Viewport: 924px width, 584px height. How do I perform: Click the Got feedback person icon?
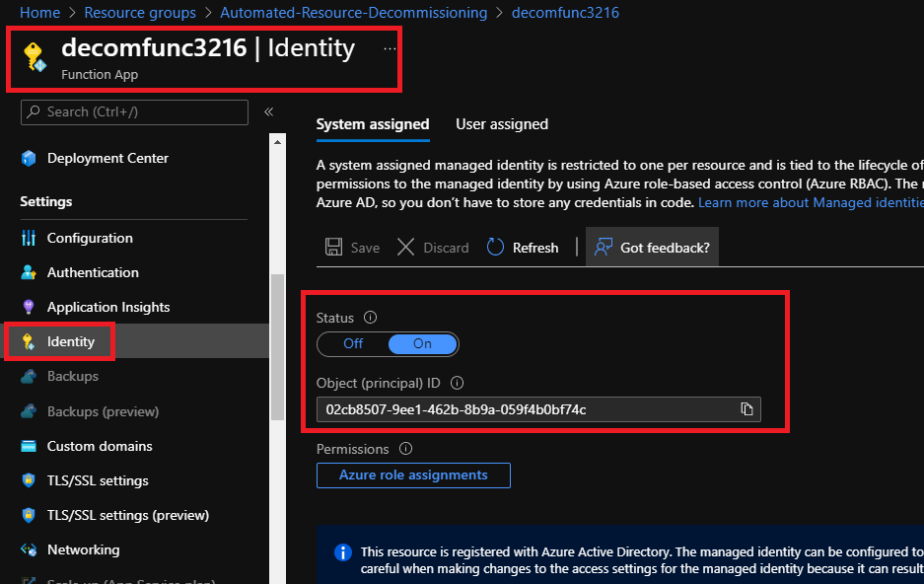(603, 247)
